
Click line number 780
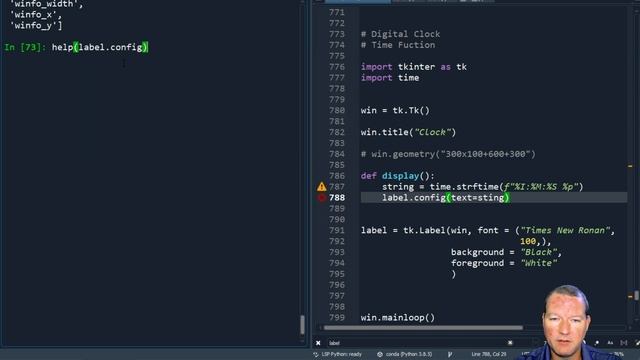(337, 111)
